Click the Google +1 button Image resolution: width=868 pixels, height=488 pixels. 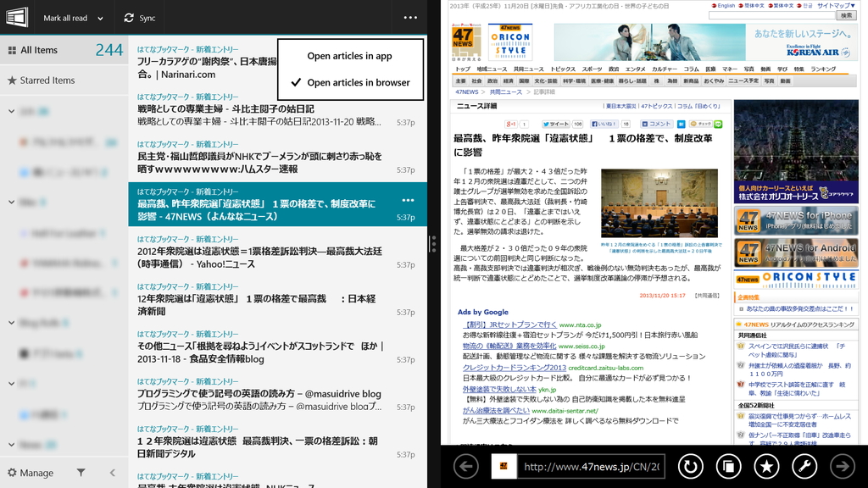point(510,124)
